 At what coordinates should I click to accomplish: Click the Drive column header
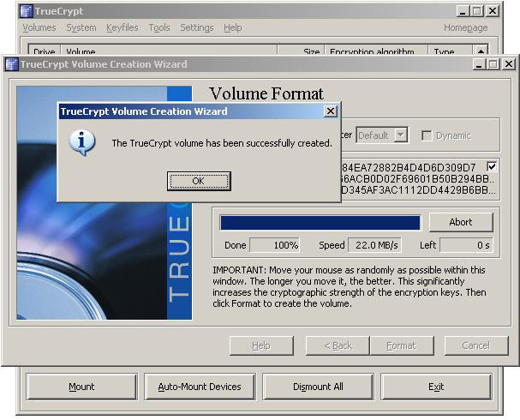(45, 50)
